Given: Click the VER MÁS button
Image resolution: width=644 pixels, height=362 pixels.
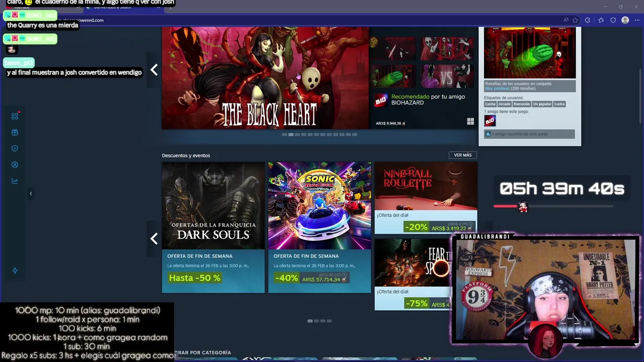Looking at the screenshot, I should 463,155.
